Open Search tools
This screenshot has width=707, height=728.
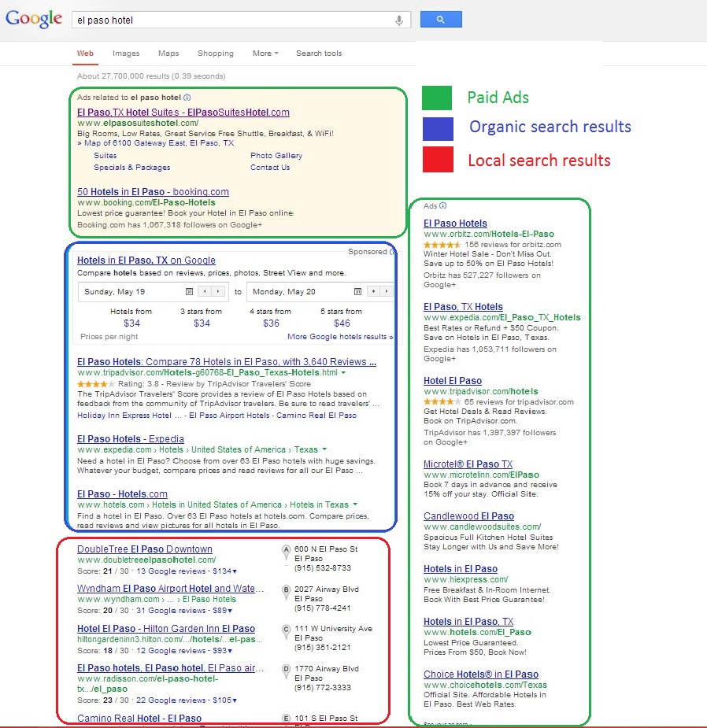pyautogui.click(x=319, y=54)
